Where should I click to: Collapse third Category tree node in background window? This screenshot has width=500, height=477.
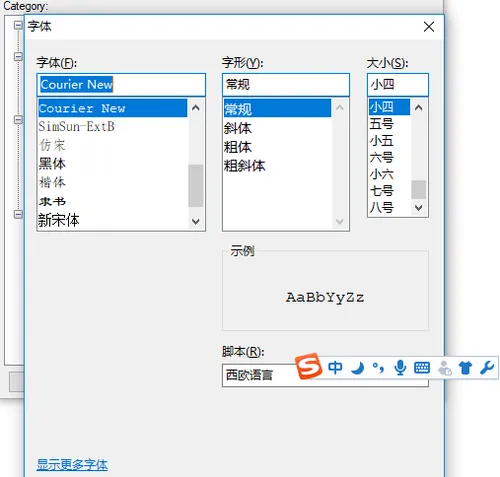pos(18,119)
